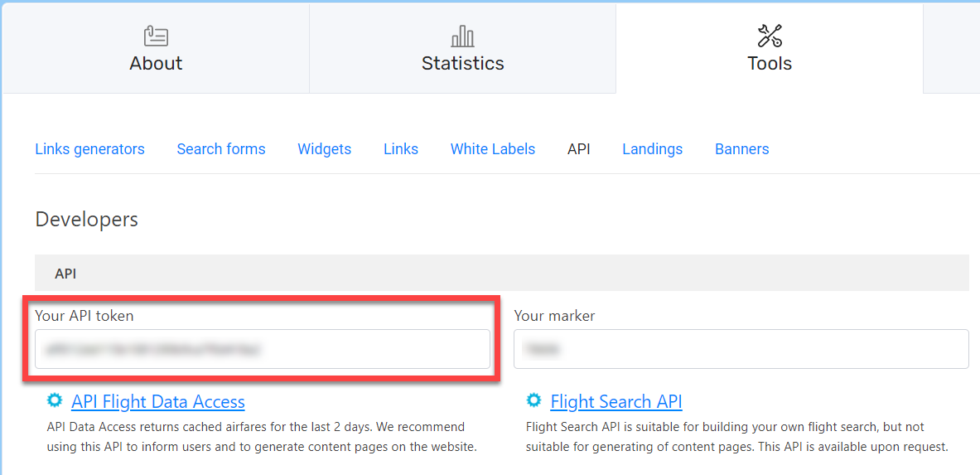980x475 pixels.
Task: Click the Statistics bar chart icon
Action: pos(462,36)
